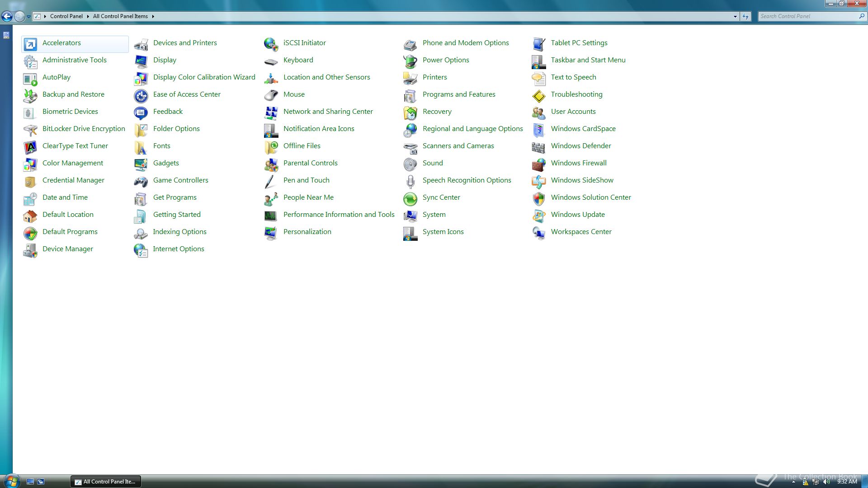The width and height of the screenshot is (868, 488).
Task: Click the Programs and Features link
Action: (x=459, y=94)
